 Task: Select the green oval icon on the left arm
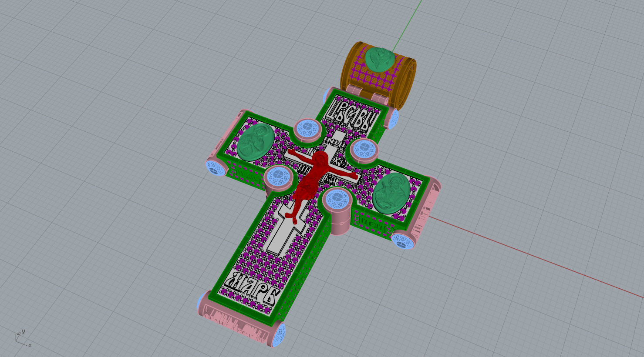click(256, 141)
